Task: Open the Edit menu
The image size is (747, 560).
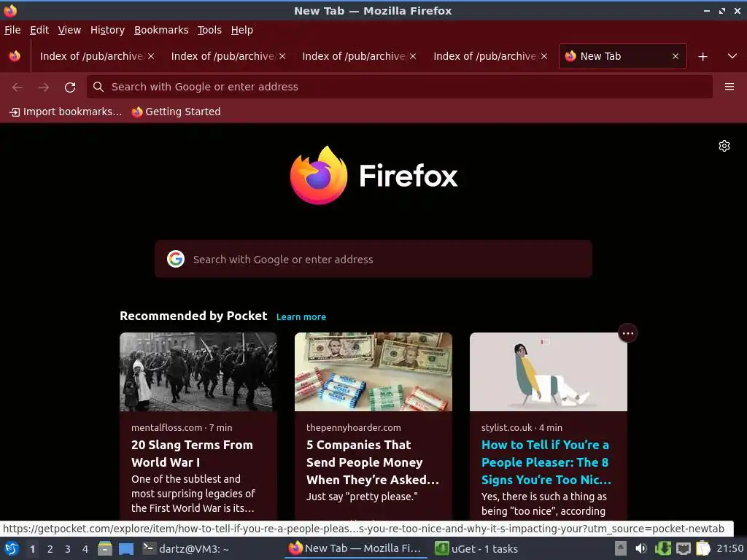Action: coord(39,30)
